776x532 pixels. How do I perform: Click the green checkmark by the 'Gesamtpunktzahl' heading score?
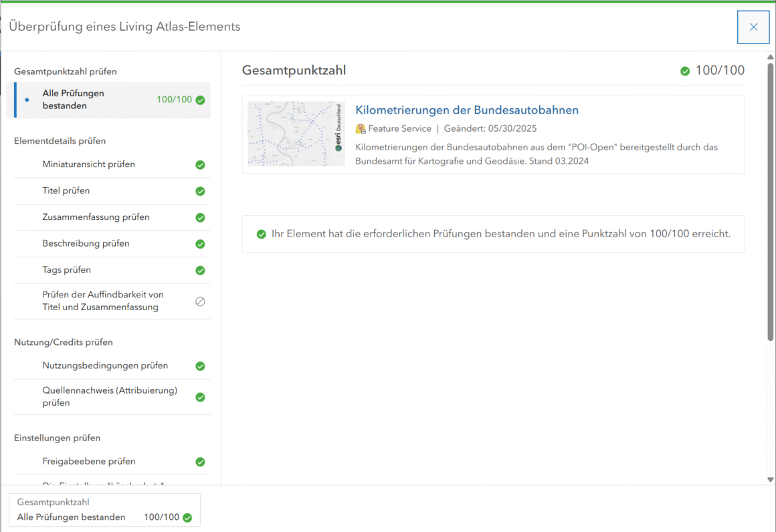point(685,72)
